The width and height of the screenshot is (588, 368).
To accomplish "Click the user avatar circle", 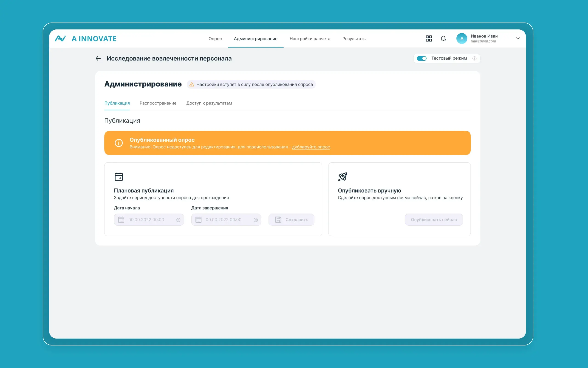I will click(462, 38).
